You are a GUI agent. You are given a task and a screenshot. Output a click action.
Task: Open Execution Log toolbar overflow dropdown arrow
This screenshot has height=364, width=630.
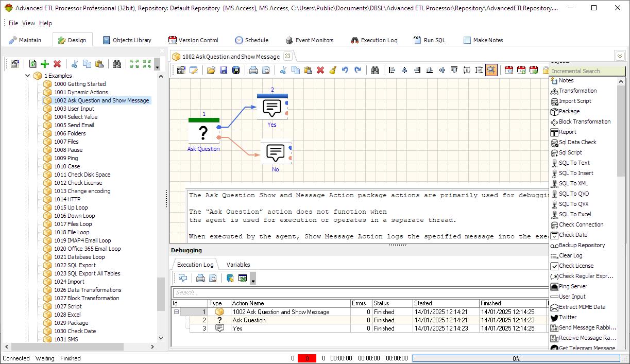[x=253, y=279]
